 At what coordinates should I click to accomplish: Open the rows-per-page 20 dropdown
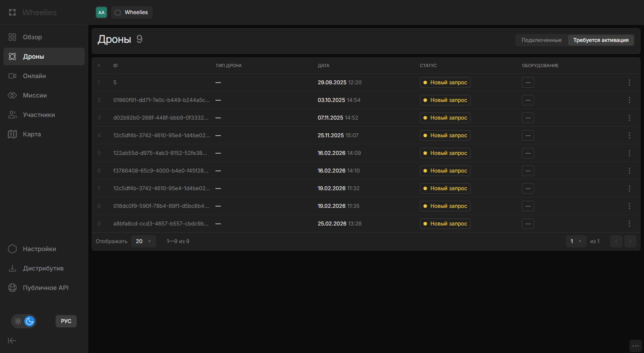[x=143, y=241]
